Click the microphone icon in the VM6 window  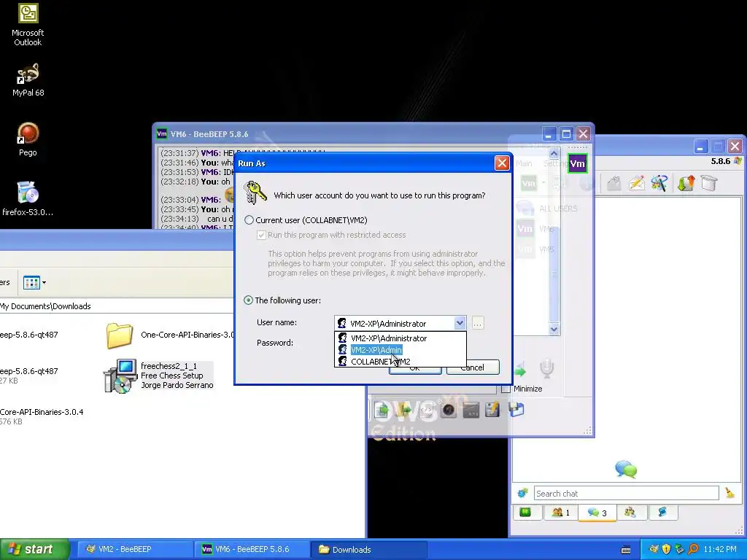[546, 369]
